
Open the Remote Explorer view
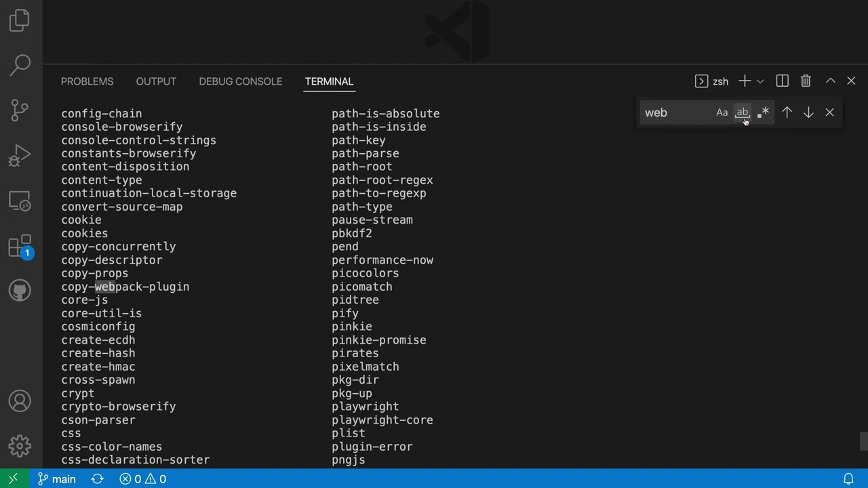tap(20, 201)
